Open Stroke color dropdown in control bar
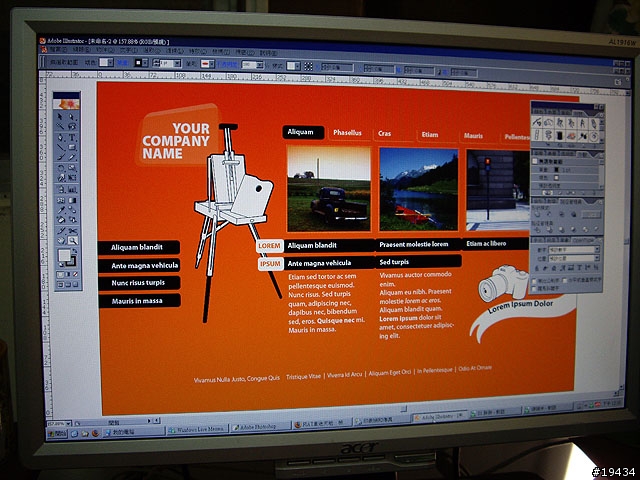This screenshot has height=480, width=640. coord(144,62)
